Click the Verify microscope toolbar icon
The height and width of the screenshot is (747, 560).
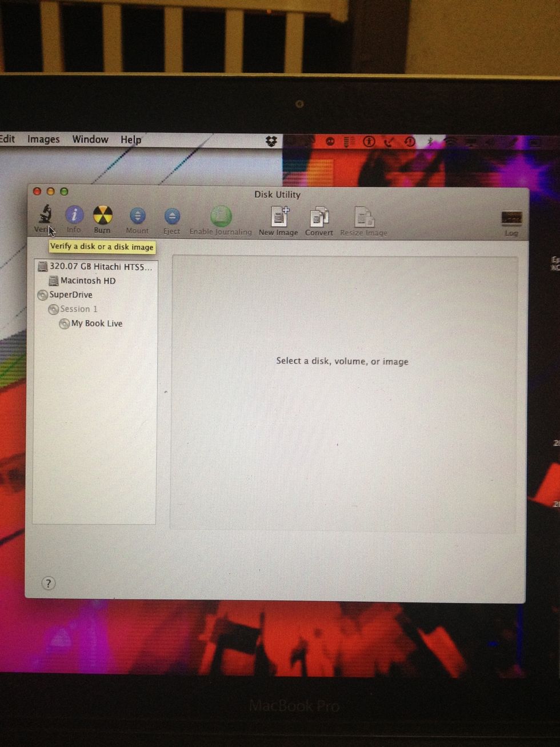click(45, 214)
